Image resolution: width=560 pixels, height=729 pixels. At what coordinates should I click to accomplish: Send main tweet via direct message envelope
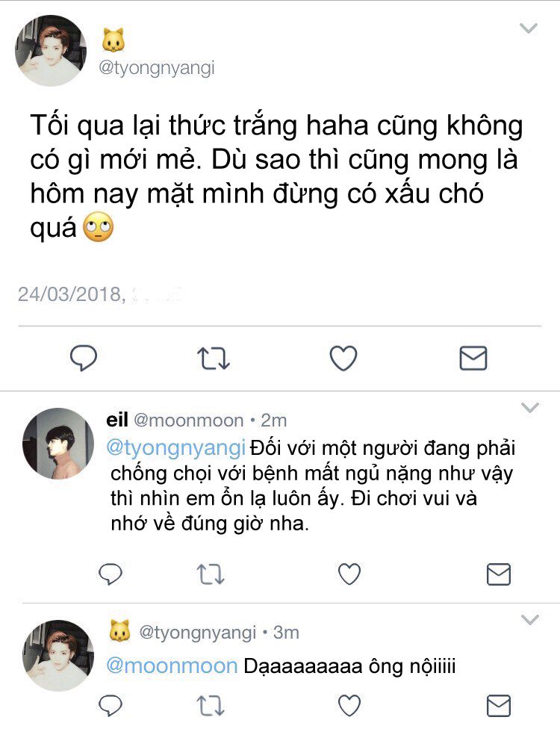(473, 359)
